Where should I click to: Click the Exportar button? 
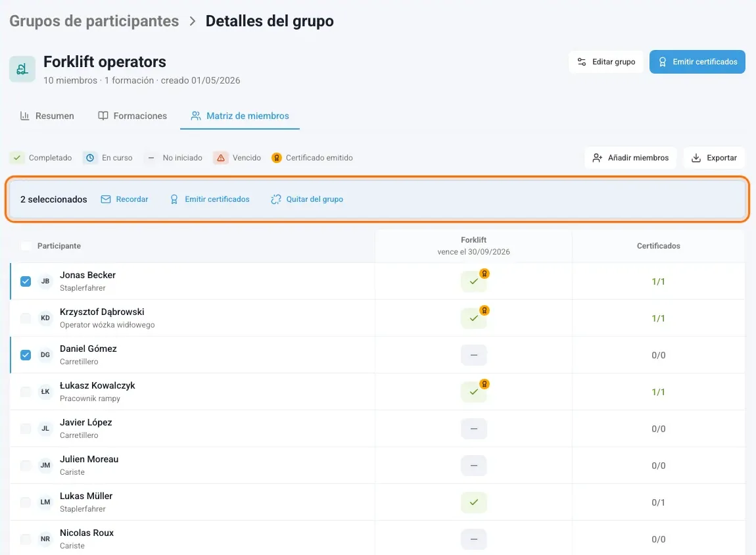pos(714,158)
